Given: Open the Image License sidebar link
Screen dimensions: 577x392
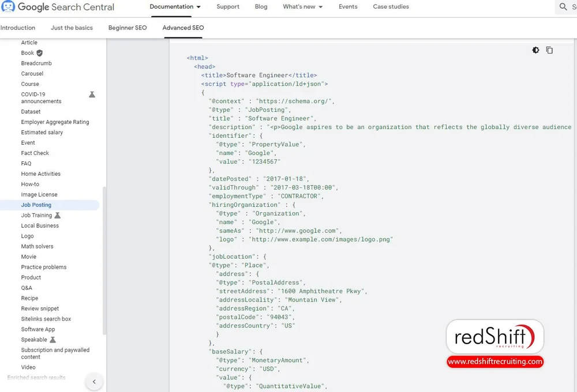Looking at the screenshot, I should pyautogui.click(x=39, y=194).
